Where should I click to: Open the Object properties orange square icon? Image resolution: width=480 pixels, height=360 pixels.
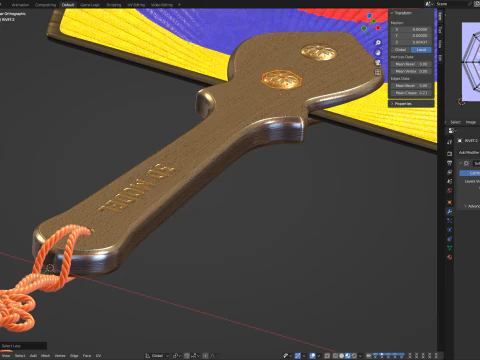(449, 202)
